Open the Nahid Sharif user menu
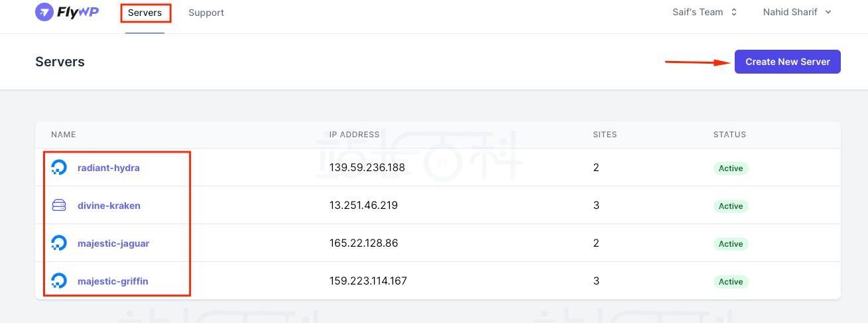Viewport: 868px width, 323px height. pyautogui.click(x=797, y=12)
